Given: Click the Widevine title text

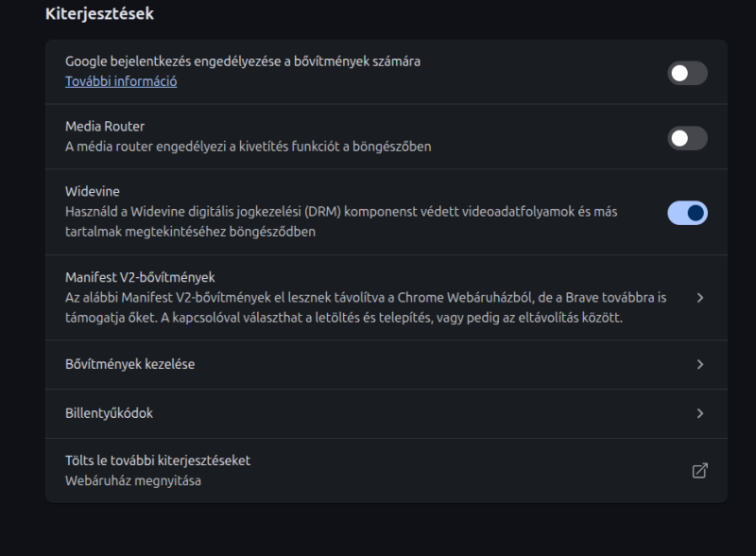Looking at the screenshot, I should (92, 192).
